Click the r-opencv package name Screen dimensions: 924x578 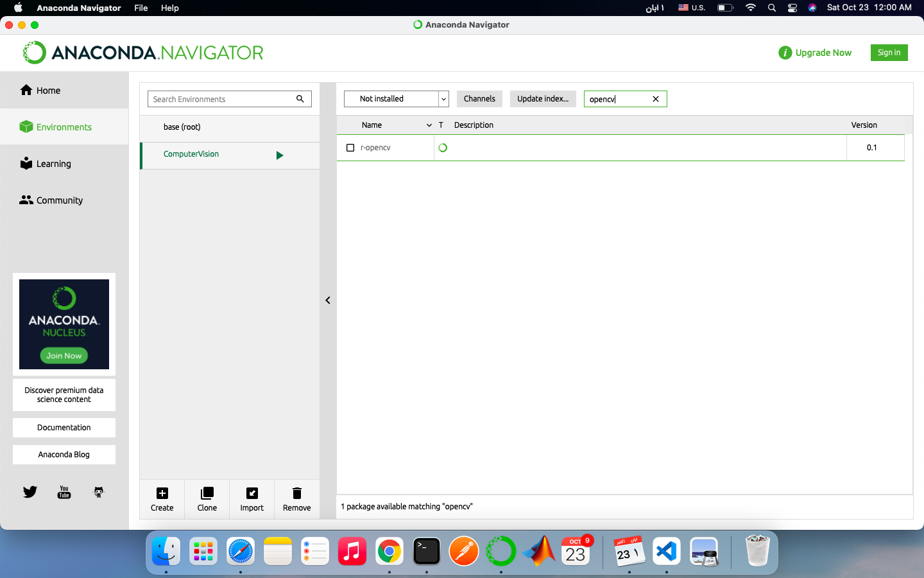pyautogui.click(x=375, y=148)
